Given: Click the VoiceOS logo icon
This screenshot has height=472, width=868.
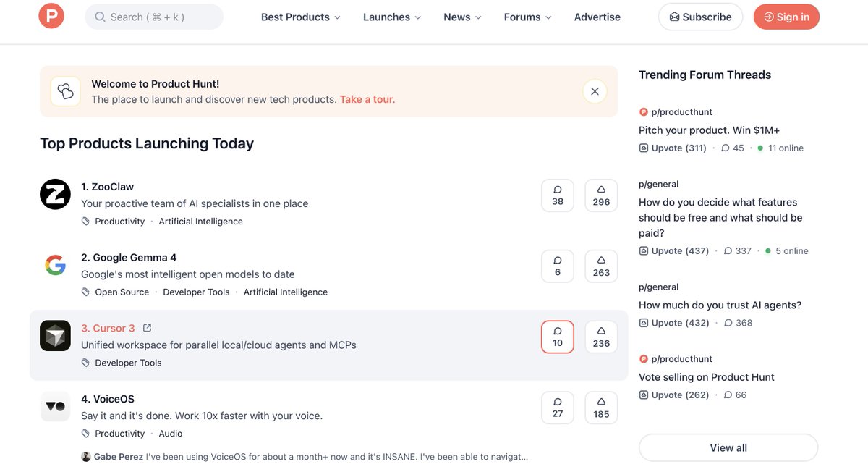Looking at the screenshot, I should 55,406.
